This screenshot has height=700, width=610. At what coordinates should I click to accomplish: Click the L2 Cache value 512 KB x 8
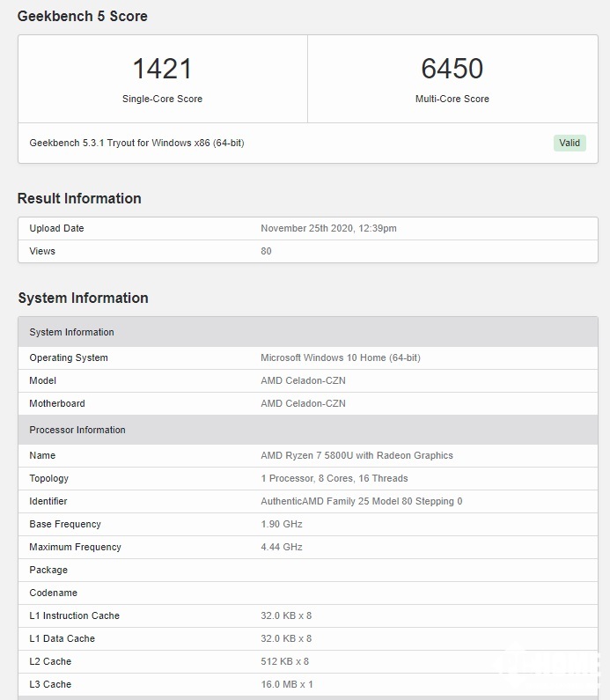[x=284, y=661]
